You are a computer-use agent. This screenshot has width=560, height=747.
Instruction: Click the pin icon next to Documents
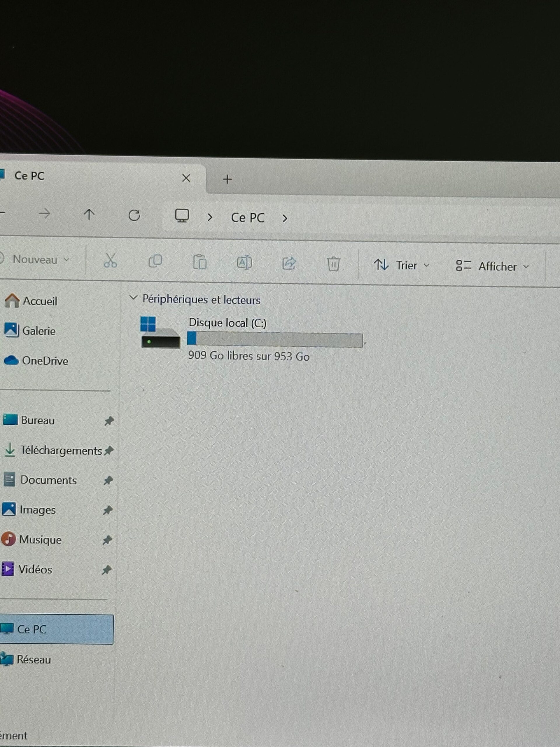108,480
